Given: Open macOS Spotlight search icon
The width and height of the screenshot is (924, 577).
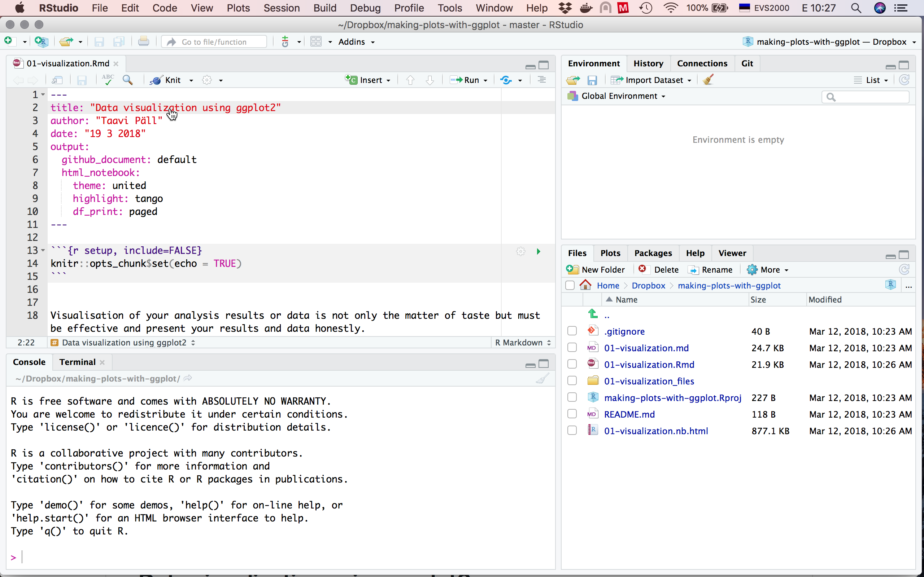Looking at the screenshot, I should coord(856,8).
